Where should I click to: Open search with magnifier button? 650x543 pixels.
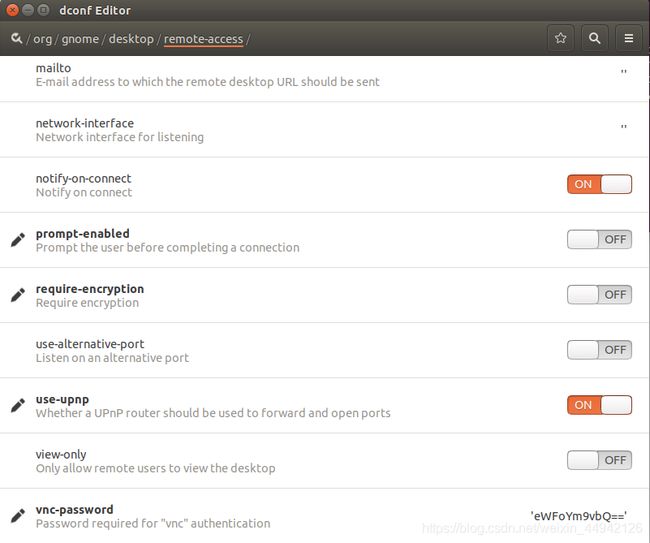(x=595, y=38)
